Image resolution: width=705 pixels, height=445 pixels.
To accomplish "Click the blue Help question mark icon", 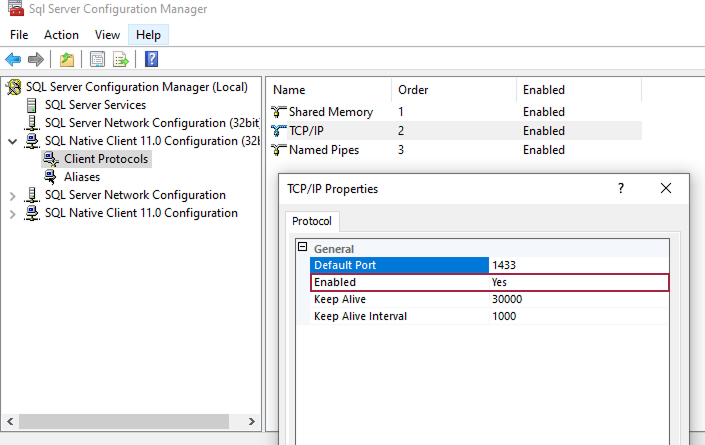I will click(151, 59).
